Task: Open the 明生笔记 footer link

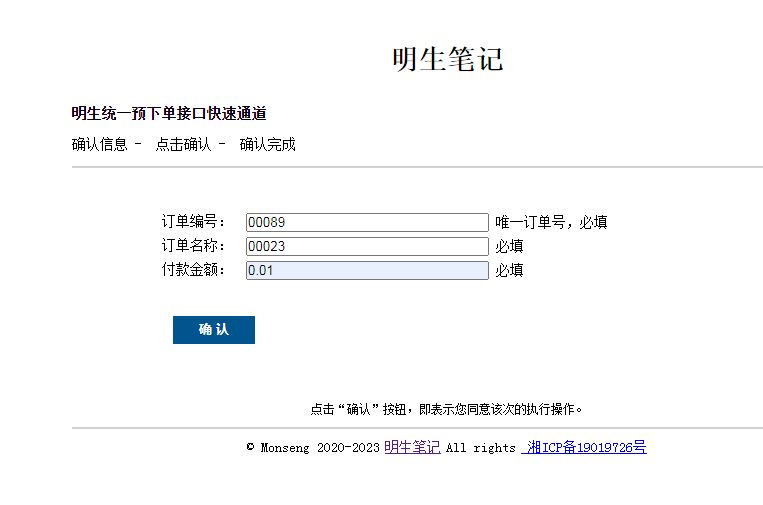Action: tap(412, 447)
